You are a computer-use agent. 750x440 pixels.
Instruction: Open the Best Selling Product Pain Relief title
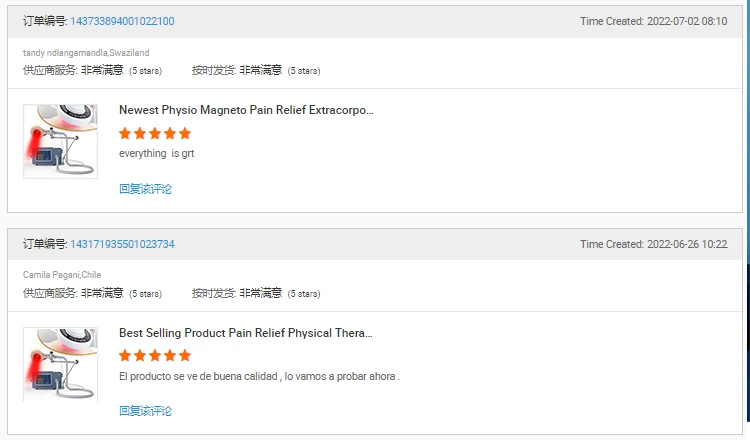coord(246,333)
